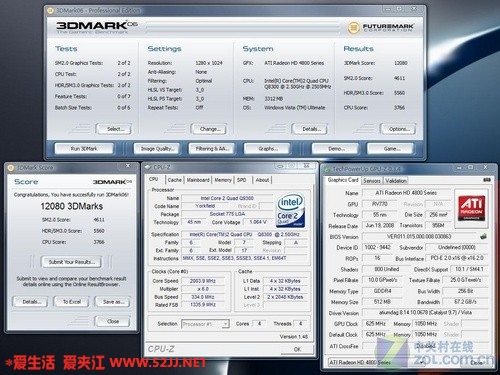This screenshot has height=375, width=500.
Task: Switch to the Cache tab in CPU-Z
Action: pyautogui.click(x=175, y=180)
